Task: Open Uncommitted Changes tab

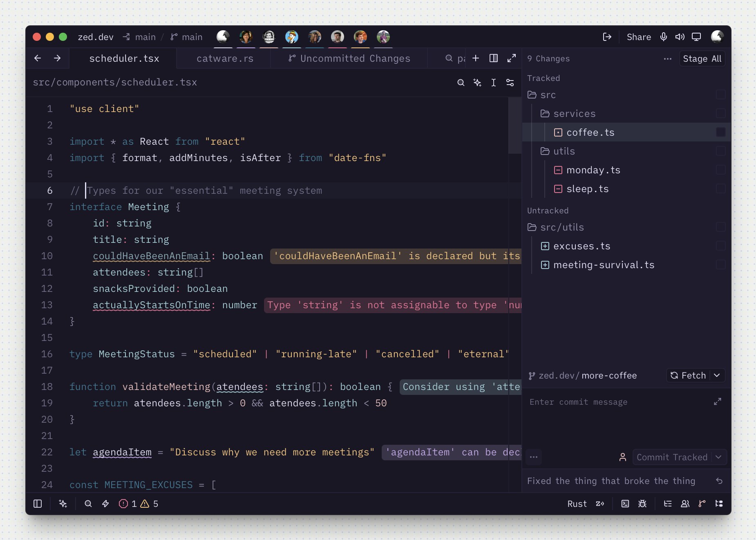Action: 349,58
